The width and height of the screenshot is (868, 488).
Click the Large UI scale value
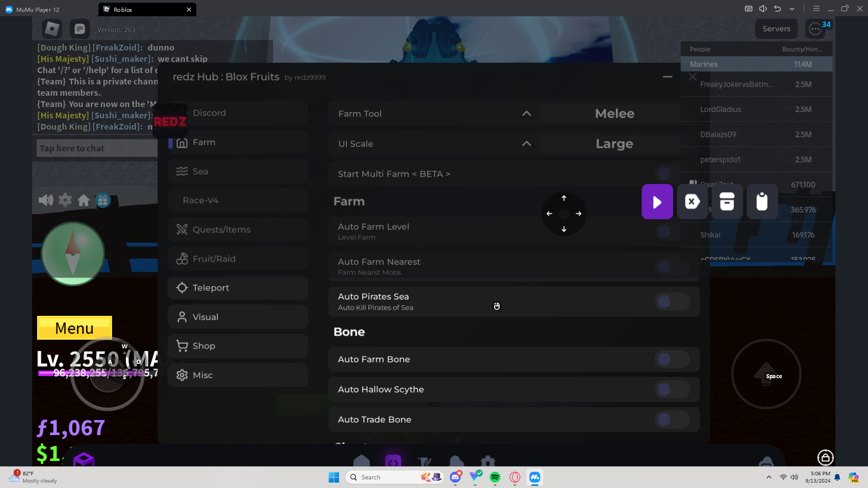click(x=615, y=144)
